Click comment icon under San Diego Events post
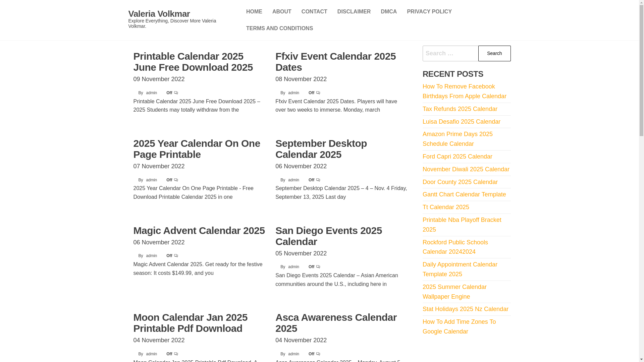 318,267
